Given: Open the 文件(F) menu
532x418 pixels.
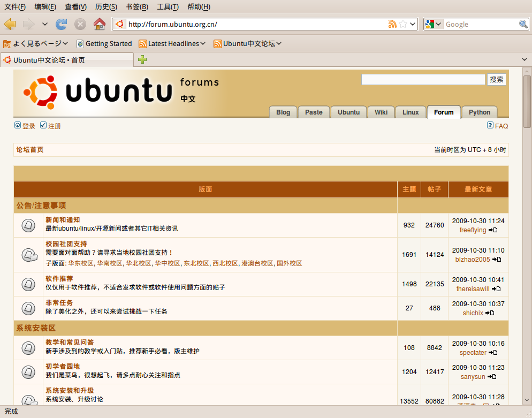Looking at the screenshot, I should 15,6.
